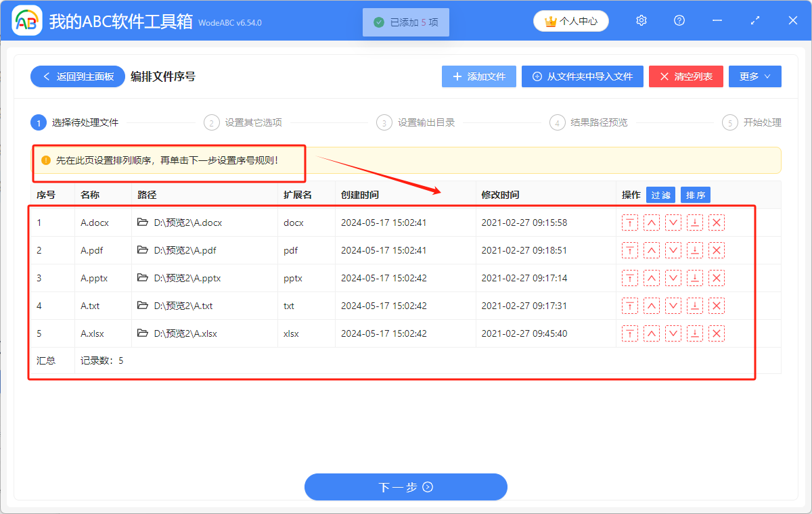This screenshot has width=812, height=514.
Task: Go to step 2 设置其它选项
Action: click(x=244, y=122)
